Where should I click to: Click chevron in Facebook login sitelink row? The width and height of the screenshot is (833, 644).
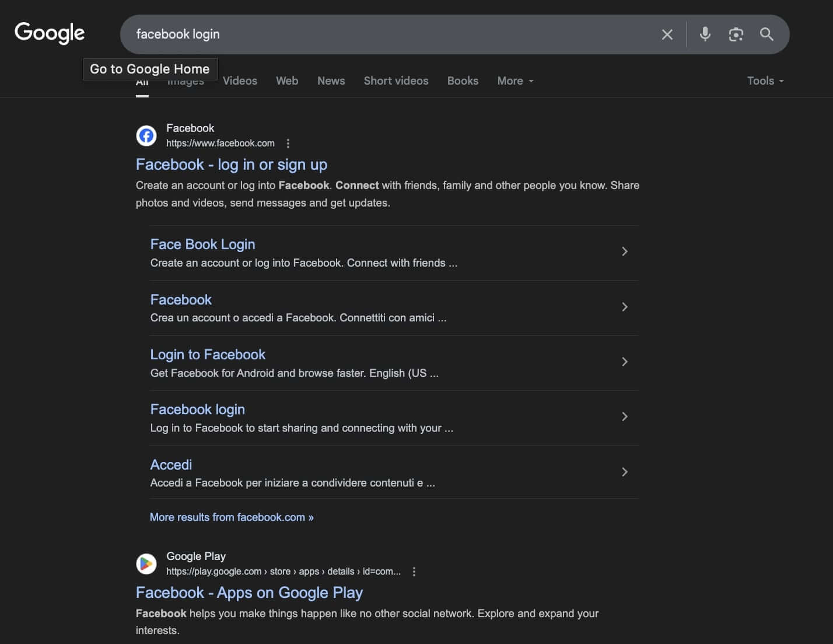click(x=624, y=416)
